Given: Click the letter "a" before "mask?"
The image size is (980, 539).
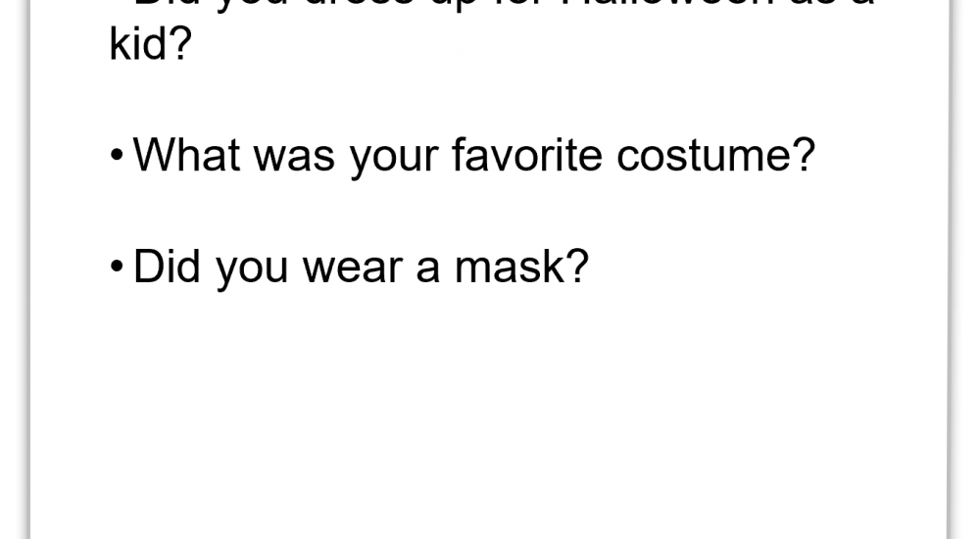Looking at the screenshot, I should [x=427, y=269].
